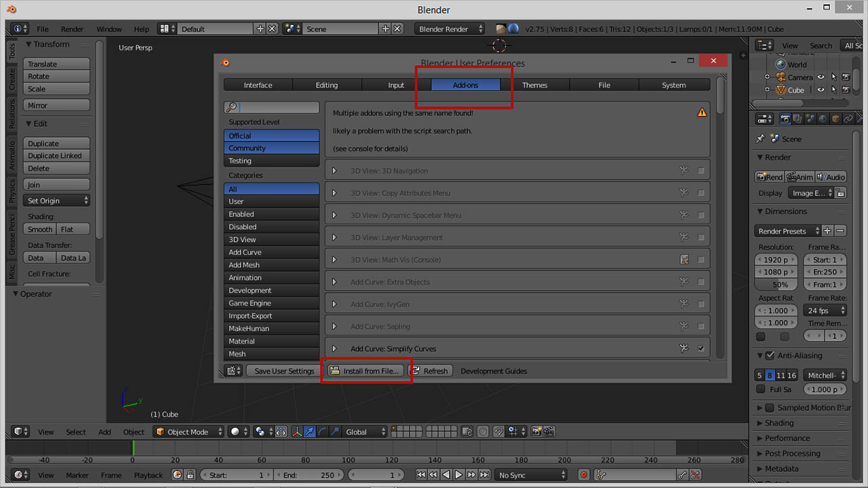Switch to the Interface preferences tab

tap(258, 85)
